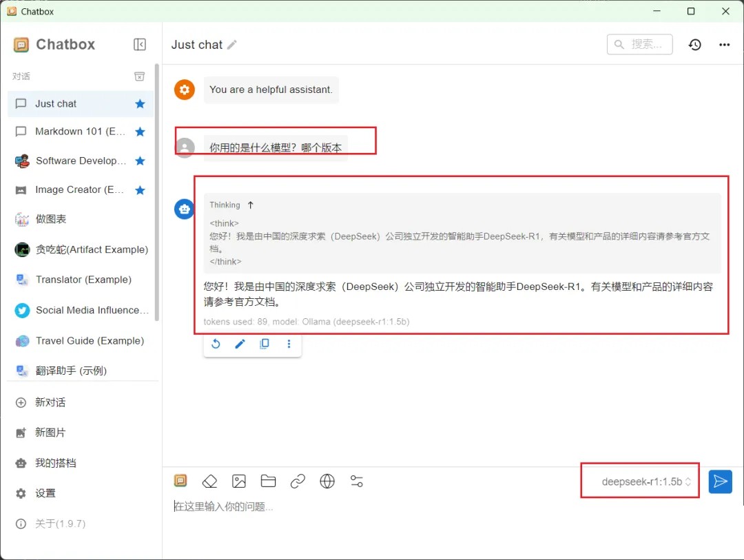Click the 设置 gear icon
Image resolution: width=744 pixels, height=560 pixels.
click(21, 494)
